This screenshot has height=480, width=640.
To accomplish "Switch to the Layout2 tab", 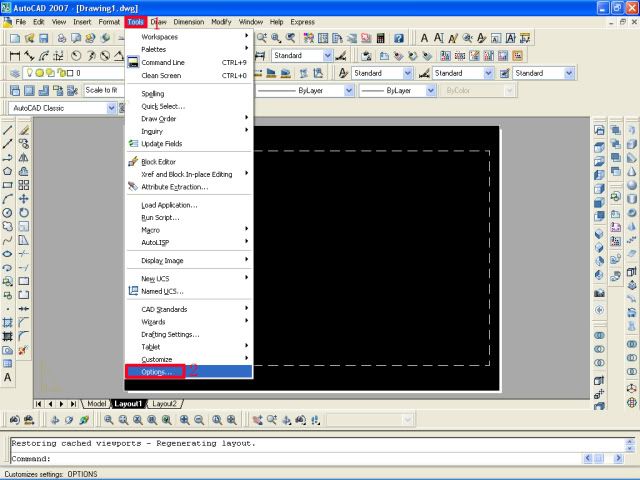I will (x=164, y=403).
